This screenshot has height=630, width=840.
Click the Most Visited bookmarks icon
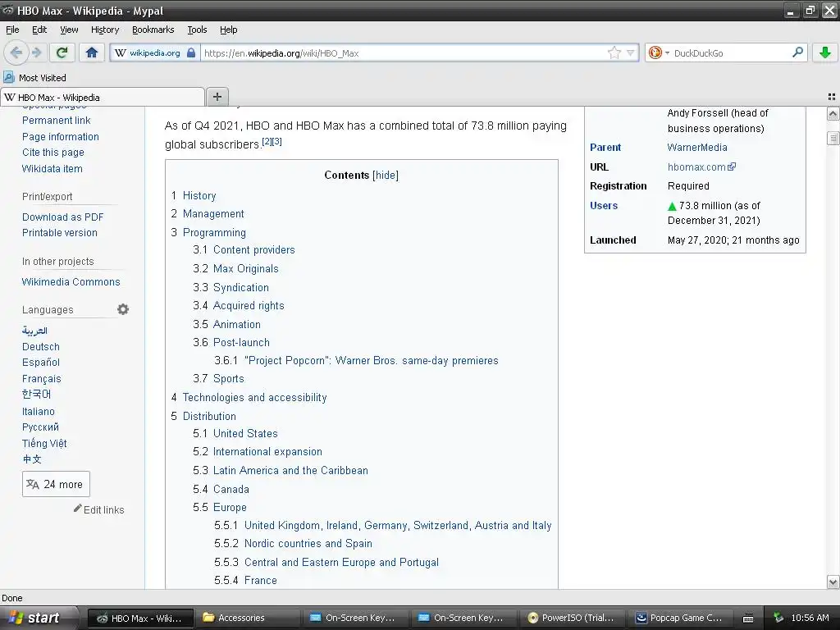click(8, 78)
